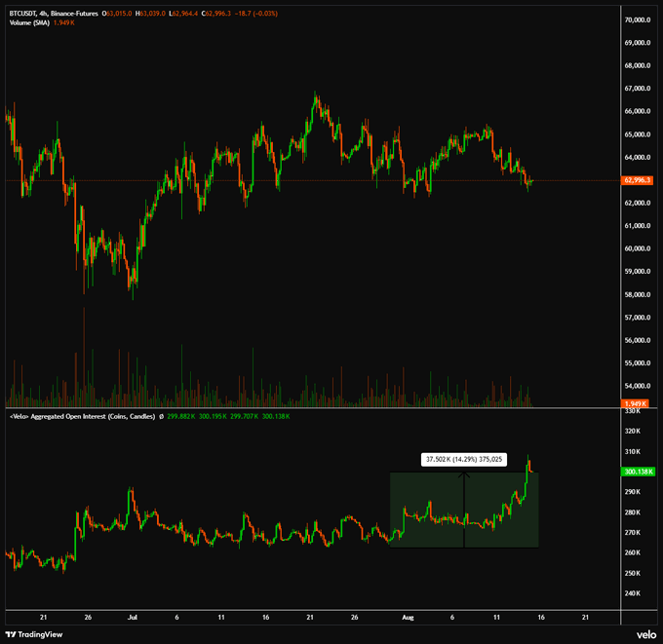Click the 57,000.0 price axis label

pyautogui.click(x=638, y=318)
